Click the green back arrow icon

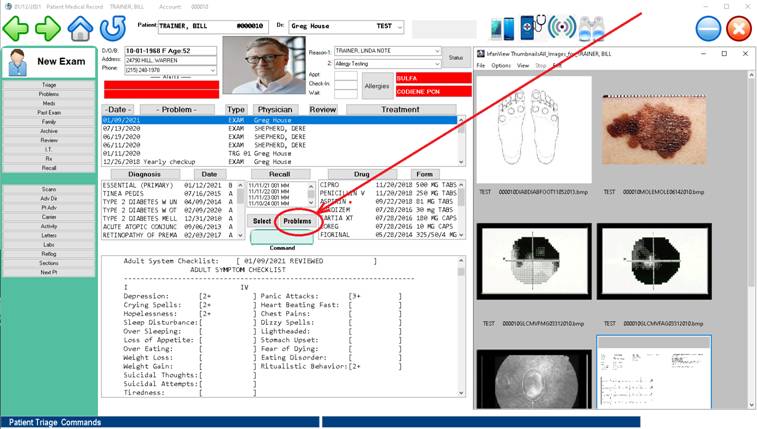tap(16, 29)
